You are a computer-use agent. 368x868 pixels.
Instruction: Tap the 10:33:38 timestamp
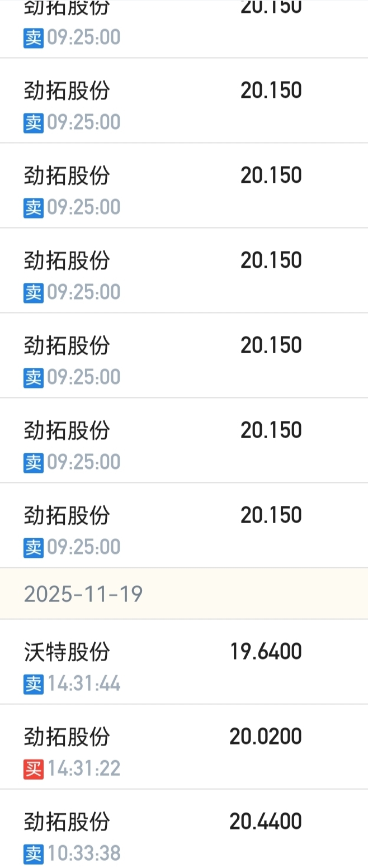point(84,853)
